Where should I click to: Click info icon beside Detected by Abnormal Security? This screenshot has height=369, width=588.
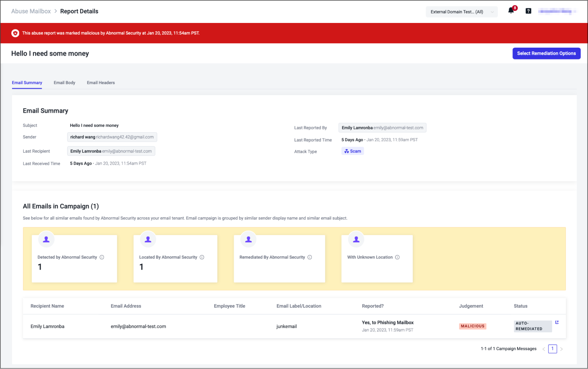pos(102,257)
